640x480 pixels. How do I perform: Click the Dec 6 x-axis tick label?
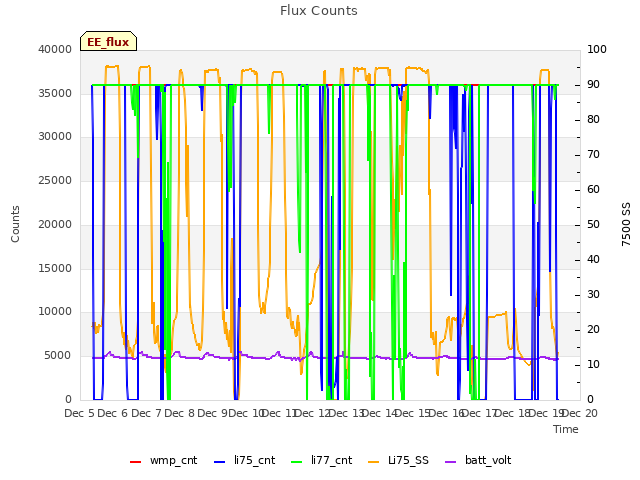(x=113, y=413)
